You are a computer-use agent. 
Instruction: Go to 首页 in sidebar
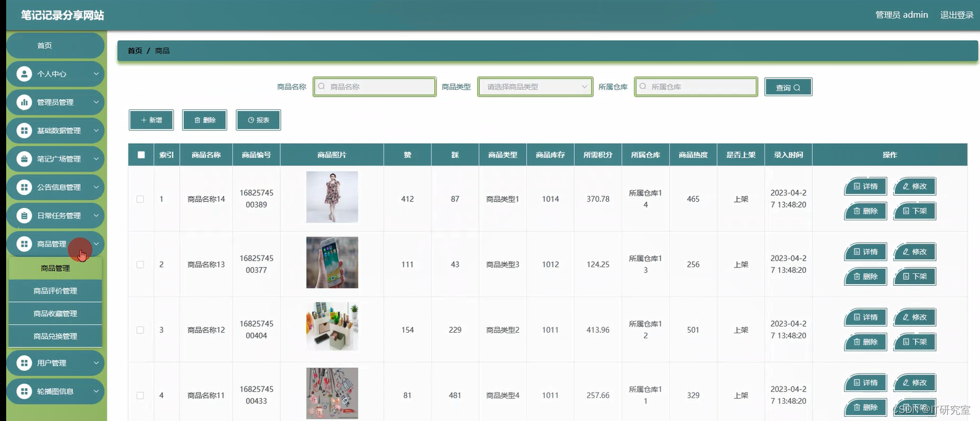[x=56, y=46]
